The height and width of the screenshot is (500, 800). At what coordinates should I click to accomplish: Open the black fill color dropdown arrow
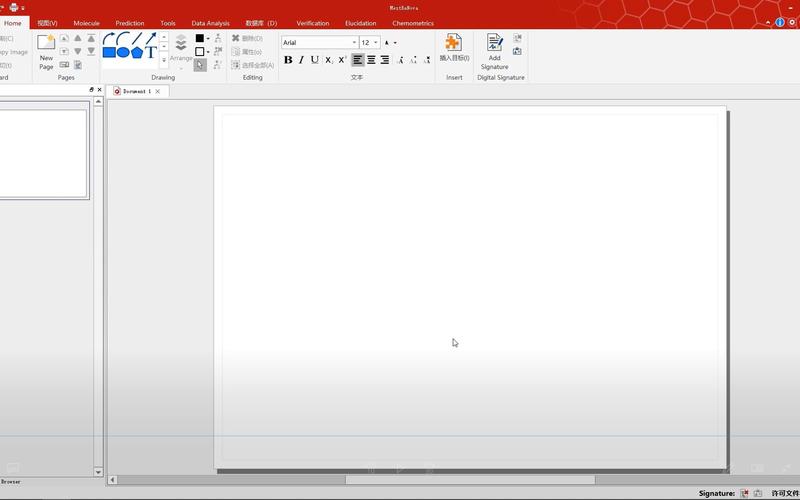tap(208, 39)
